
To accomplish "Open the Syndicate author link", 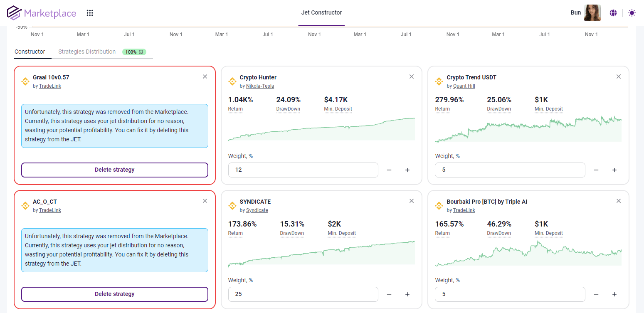I will (257, 210).
